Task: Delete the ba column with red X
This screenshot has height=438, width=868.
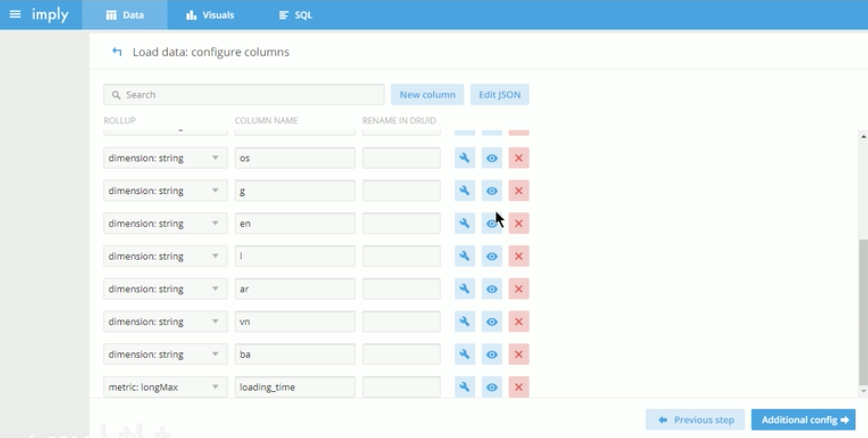Action: point(518,355)
